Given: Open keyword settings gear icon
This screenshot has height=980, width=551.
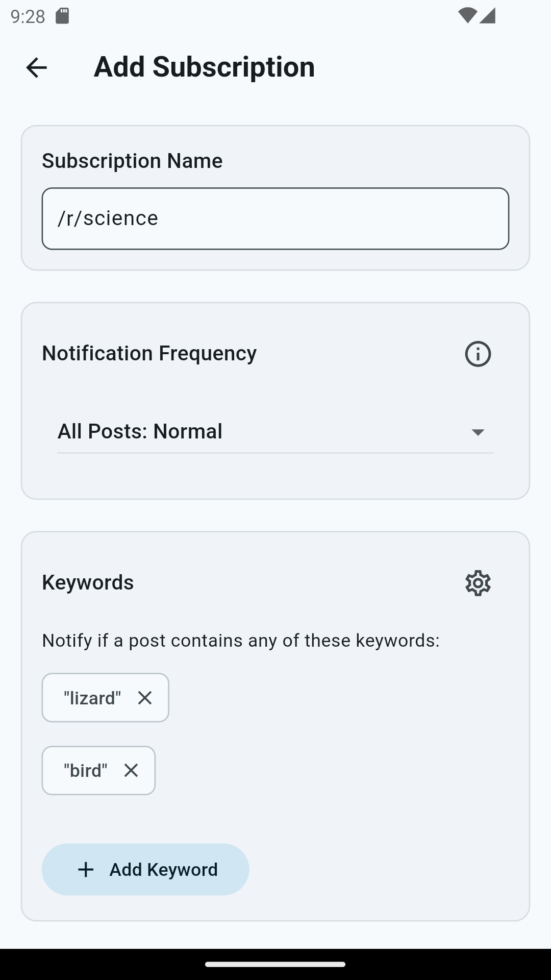Looking at the screenshot, I should point(478,583).
